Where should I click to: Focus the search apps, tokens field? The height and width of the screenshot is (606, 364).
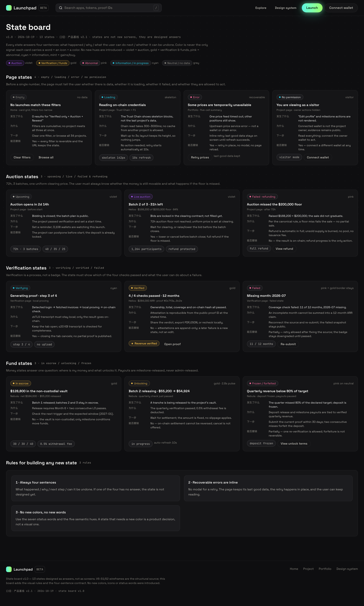tap(108, 8)
